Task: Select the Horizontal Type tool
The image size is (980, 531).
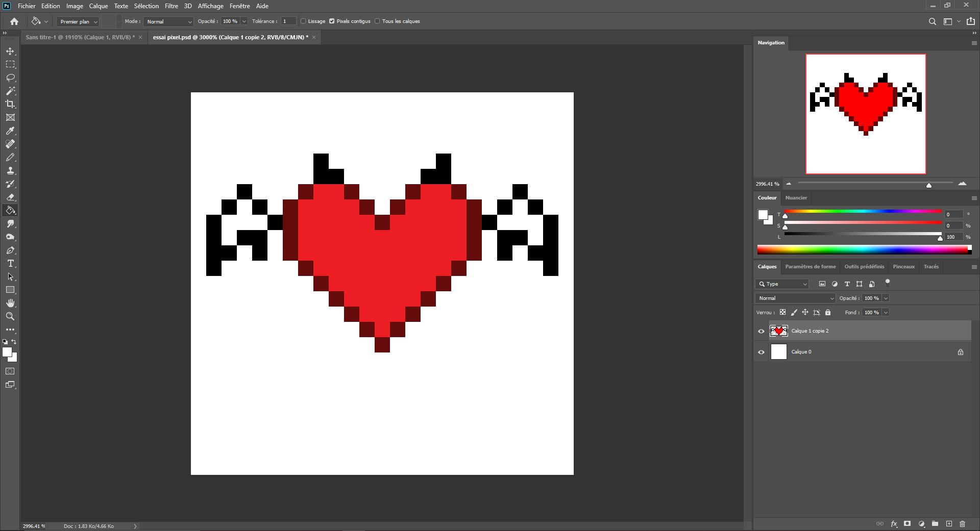Action: [x=10, y=264]
